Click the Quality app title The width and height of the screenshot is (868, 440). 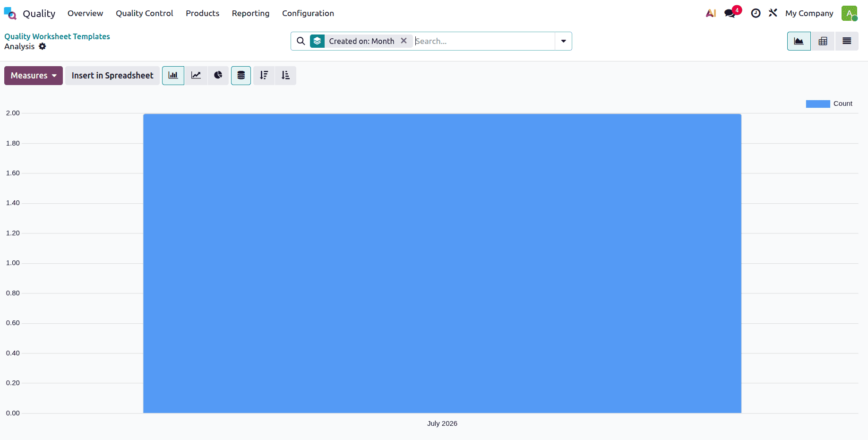pos(39,14)
